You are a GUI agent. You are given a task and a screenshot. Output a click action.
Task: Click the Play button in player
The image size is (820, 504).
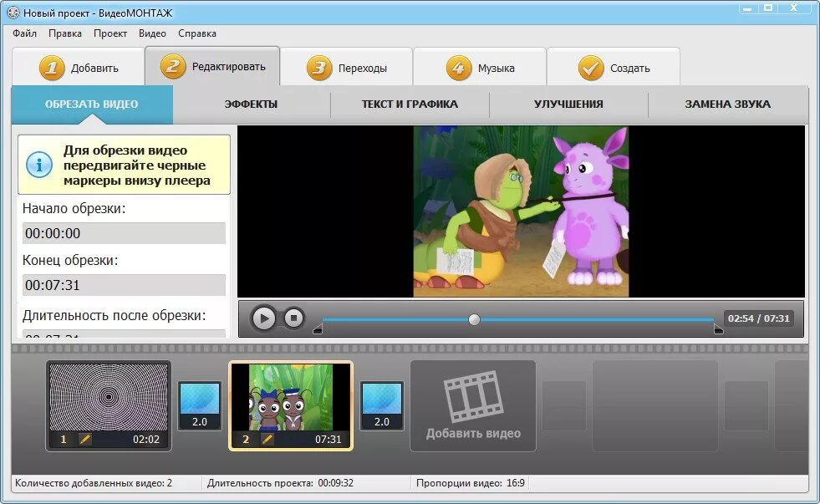click(263, 318)
